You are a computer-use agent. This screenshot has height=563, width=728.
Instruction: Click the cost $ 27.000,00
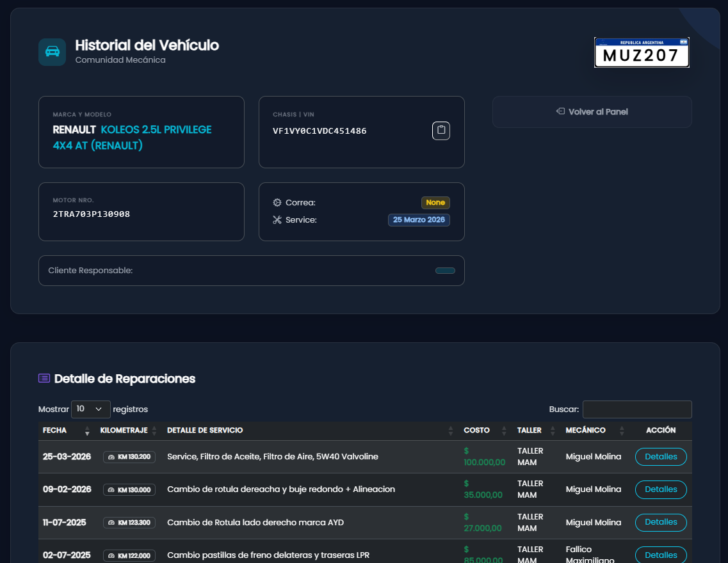coord(482,523)
